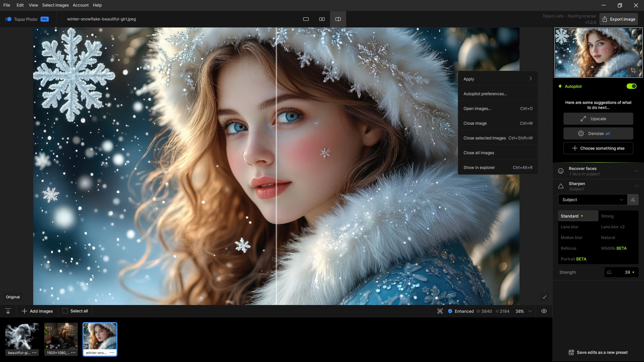Expand the Recover faces section
This screenshot has width=644, height=362.
[x=636, y=171]
